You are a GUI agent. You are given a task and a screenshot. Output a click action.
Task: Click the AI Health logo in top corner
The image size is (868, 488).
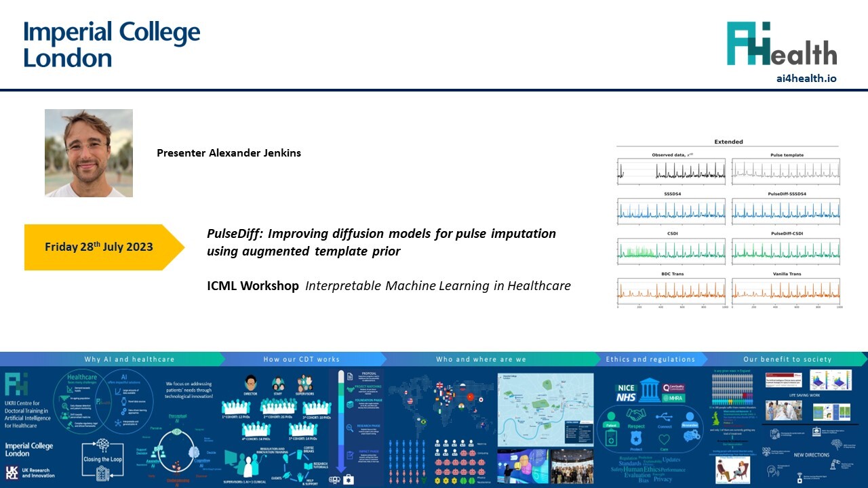pyautogui.click(x=782, y=43)
